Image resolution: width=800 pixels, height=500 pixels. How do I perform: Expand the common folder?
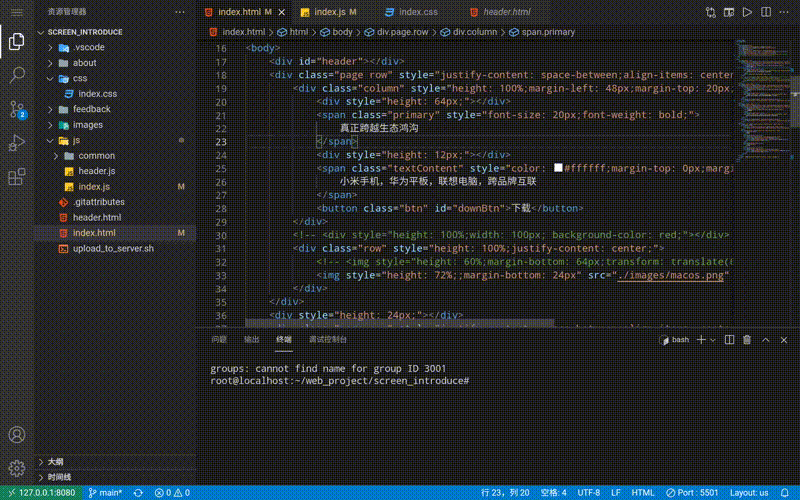pyautogui.click(x=96, y=156)
